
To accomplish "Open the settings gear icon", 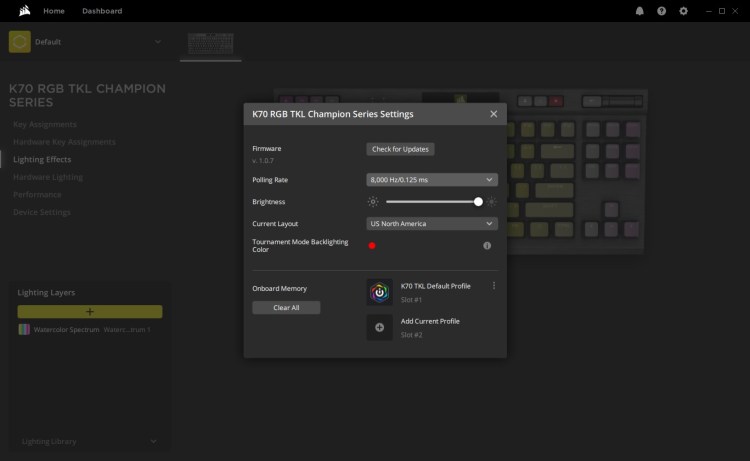I will (x=684, y=11).
